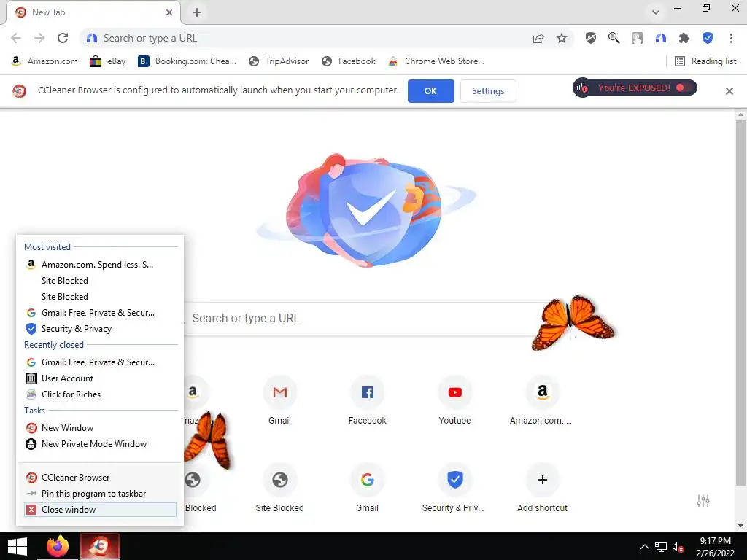Screen dimensions: 747x560
Task: Open the Security & Priv... shortcut tile
Action: [454, 488]
